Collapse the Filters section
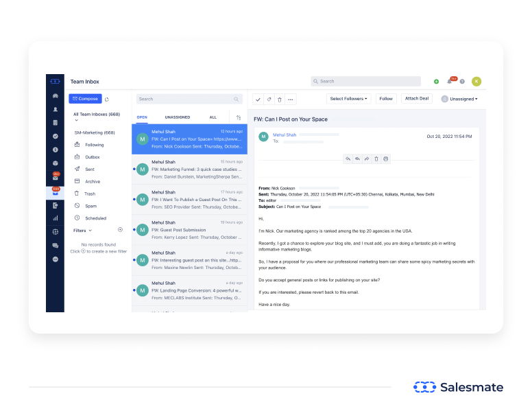This screenshot has width=532, height=420. (82, 231)
